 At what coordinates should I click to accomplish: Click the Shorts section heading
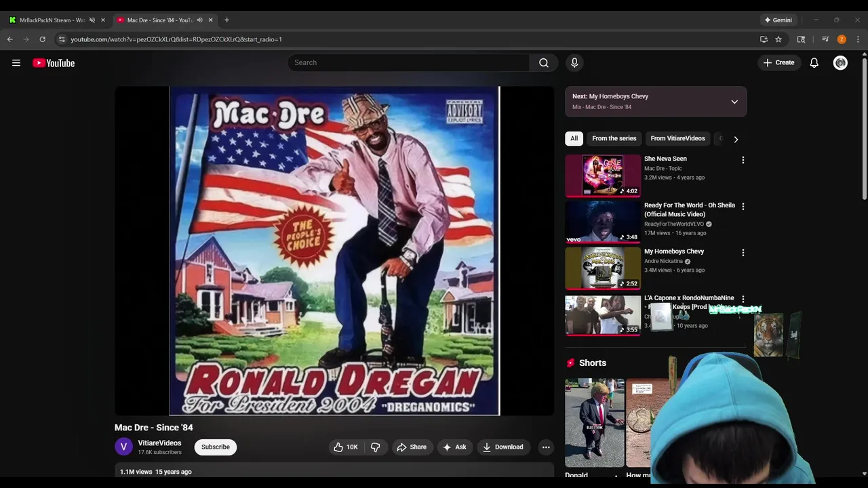click(593, 363)
